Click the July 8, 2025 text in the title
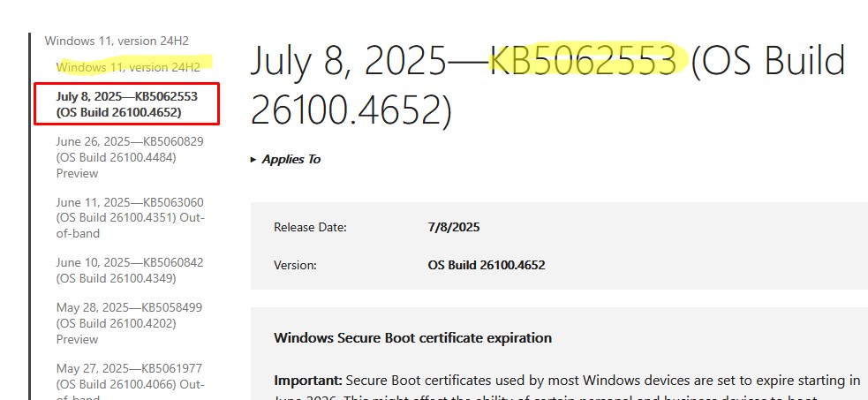This screenshot has height=400, width=868. [348, 60]
